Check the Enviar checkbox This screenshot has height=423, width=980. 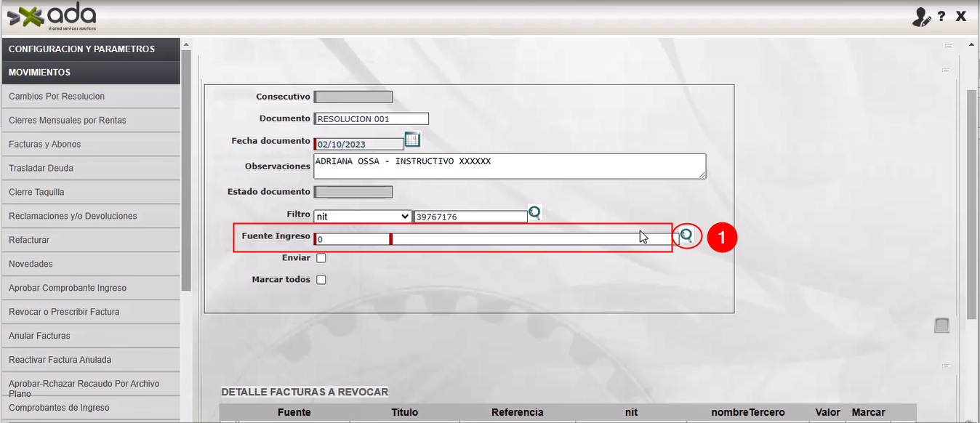click(321, 258)
